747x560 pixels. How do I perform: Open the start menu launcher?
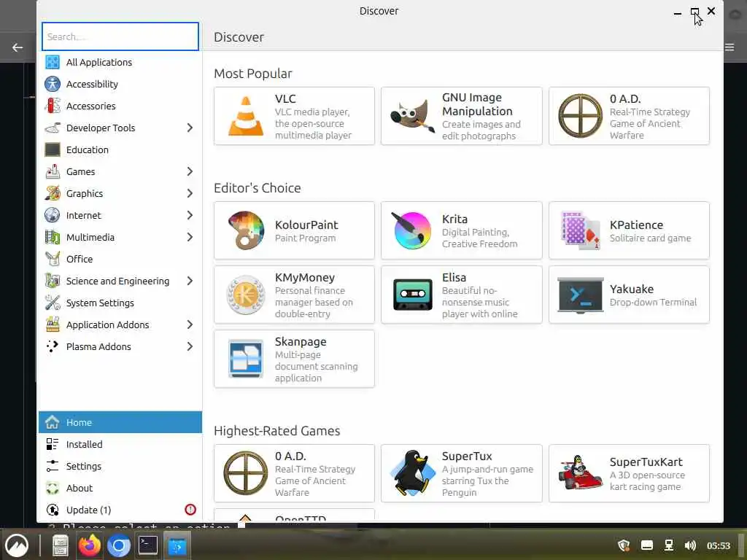click(17, 545)
